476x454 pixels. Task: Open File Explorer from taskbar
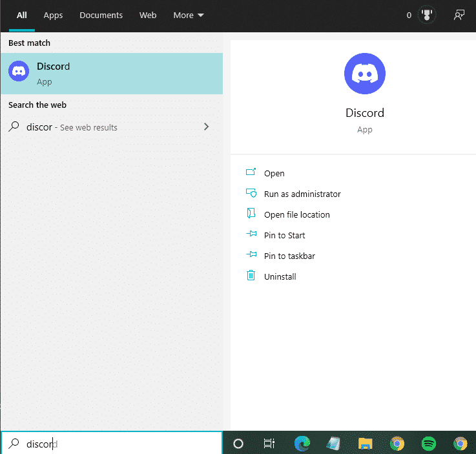pyautogui.click(x=365, y=444)
